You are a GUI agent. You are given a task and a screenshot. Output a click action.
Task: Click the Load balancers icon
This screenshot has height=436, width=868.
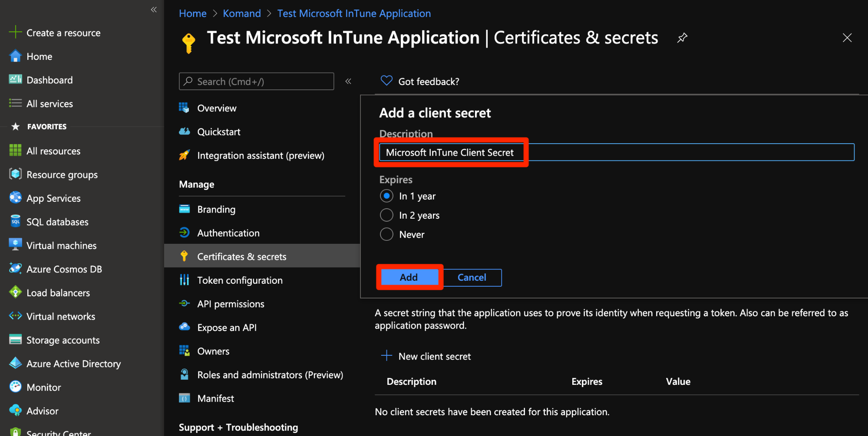click(16, 292)
